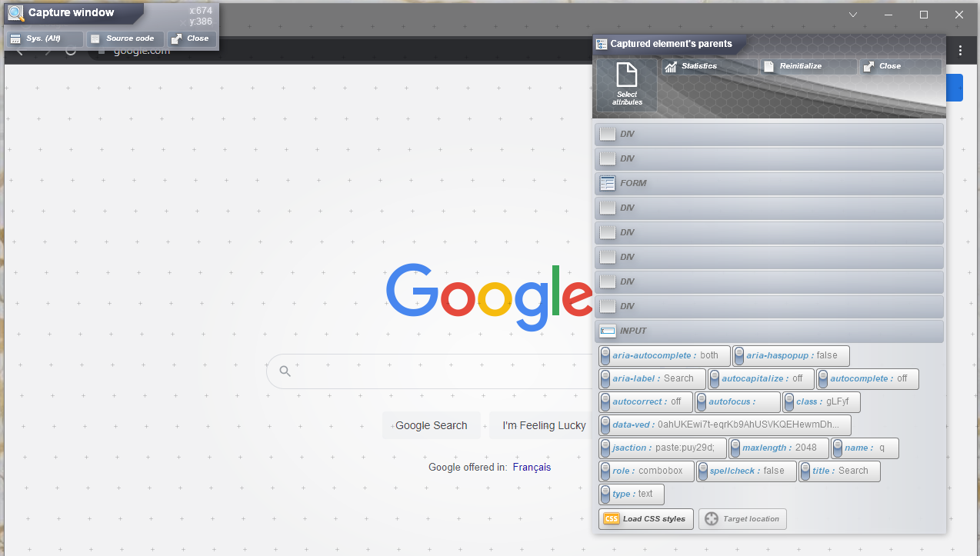This screenshot has height=556, width=980.
Task: Toggle the aria-autocomplete attribute
Action: [x=665, y=356]
